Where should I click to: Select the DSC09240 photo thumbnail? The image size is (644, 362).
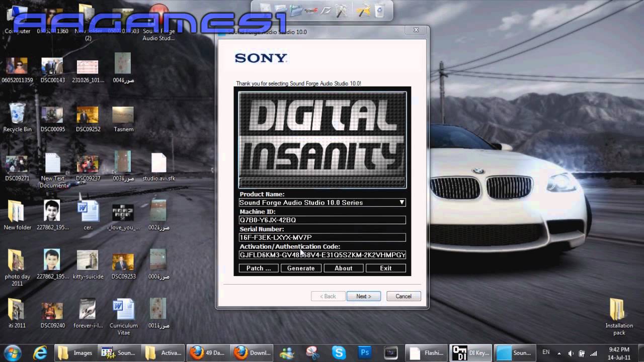53,314
